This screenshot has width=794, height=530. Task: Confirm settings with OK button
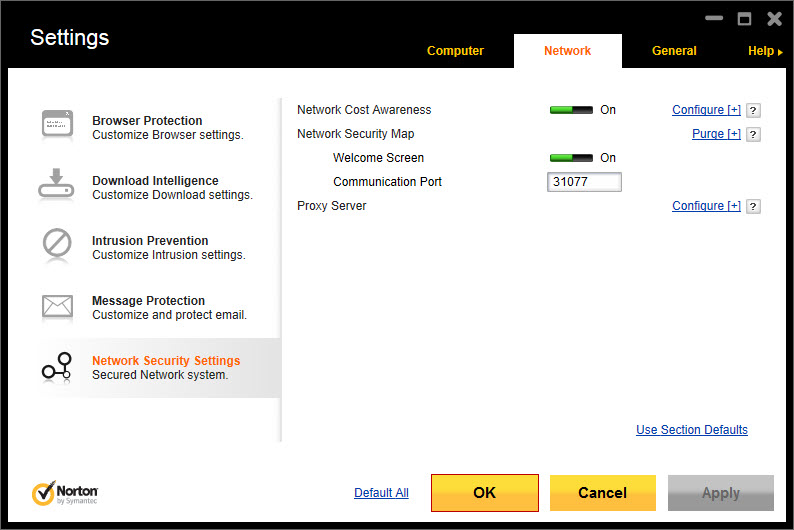[485, 493]
